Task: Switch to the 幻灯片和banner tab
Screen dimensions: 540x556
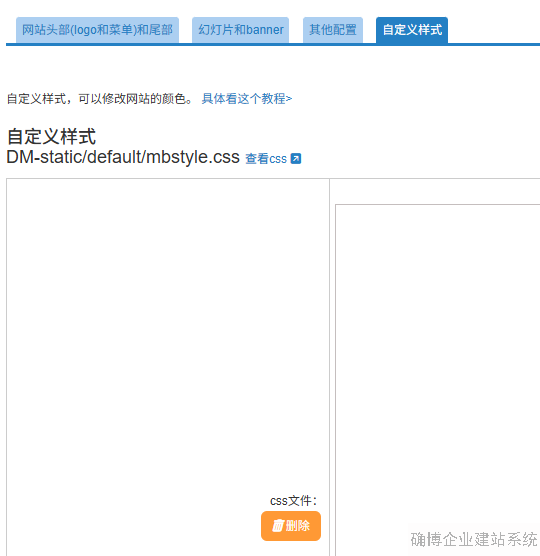Action: (240, 30)
